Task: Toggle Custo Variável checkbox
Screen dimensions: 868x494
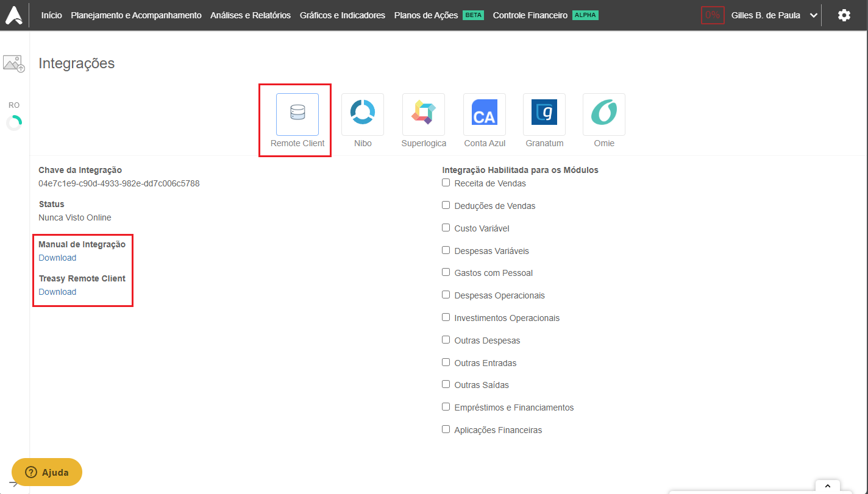Action: (x=446, y=228)
